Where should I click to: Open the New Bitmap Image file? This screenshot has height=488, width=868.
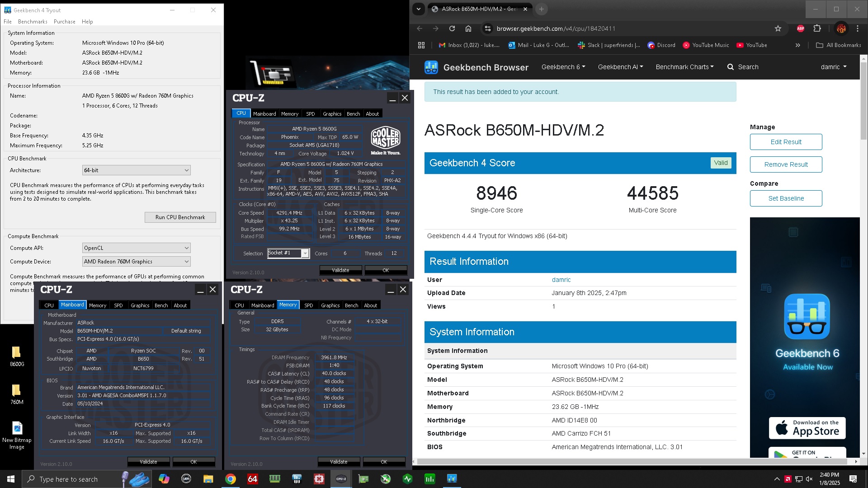(x=17, y=436)
